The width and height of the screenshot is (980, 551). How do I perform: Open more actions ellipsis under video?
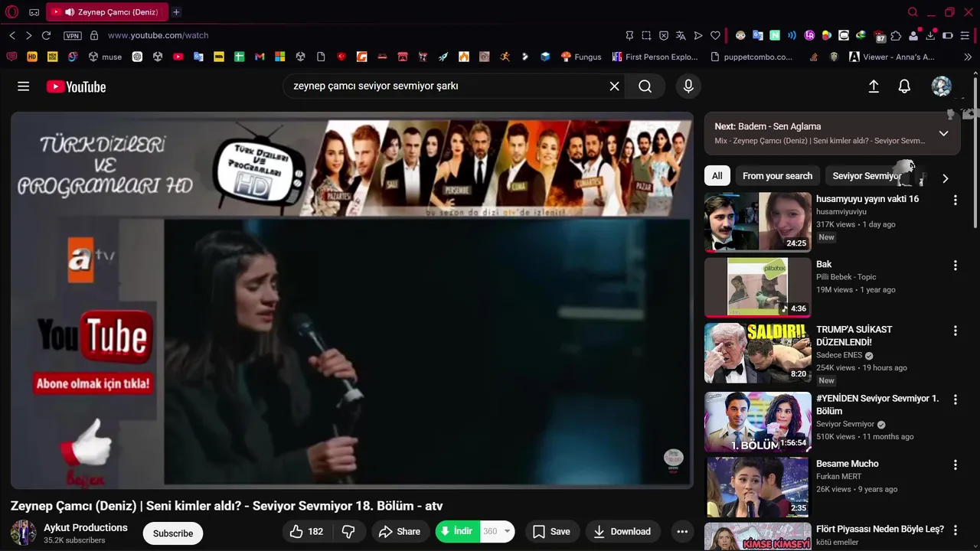coord(681,532)
